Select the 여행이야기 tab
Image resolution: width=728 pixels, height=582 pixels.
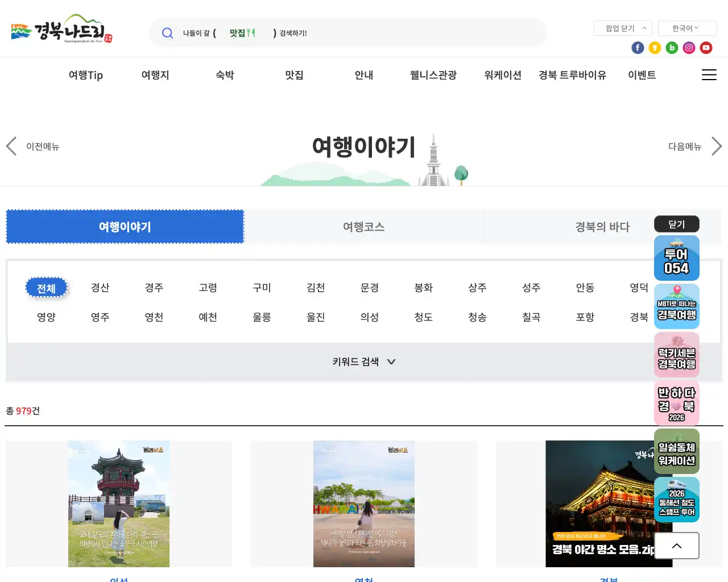125,227
